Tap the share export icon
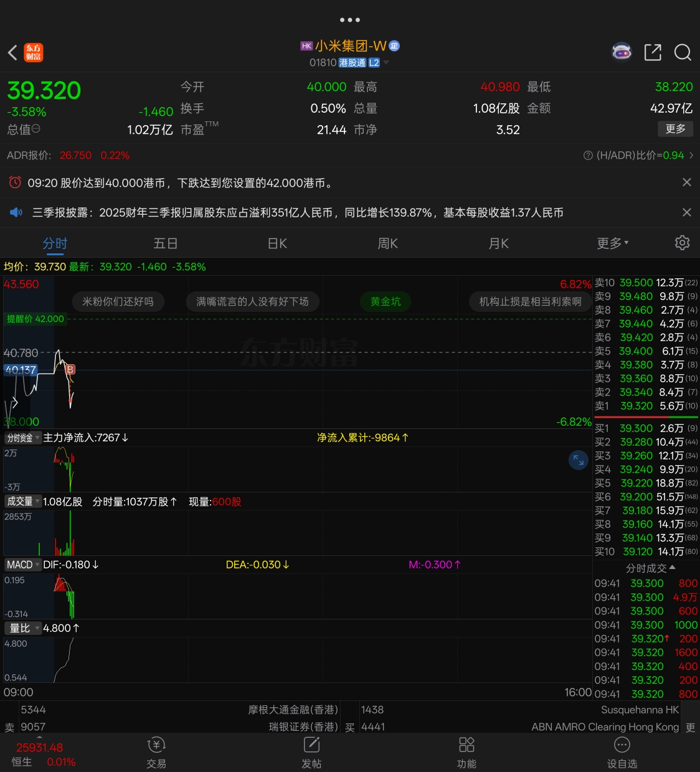 point(653,52)
